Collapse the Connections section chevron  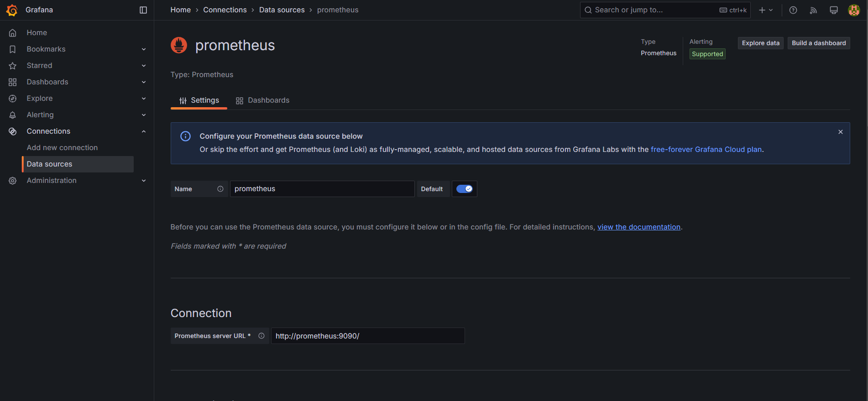[144, 131]
